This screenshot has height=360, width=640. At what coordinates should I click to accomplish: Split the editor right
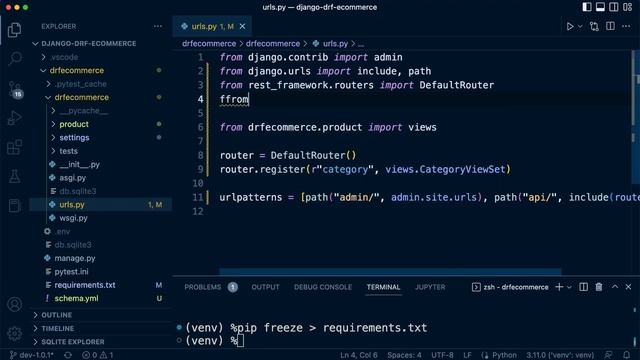[610, 26]
